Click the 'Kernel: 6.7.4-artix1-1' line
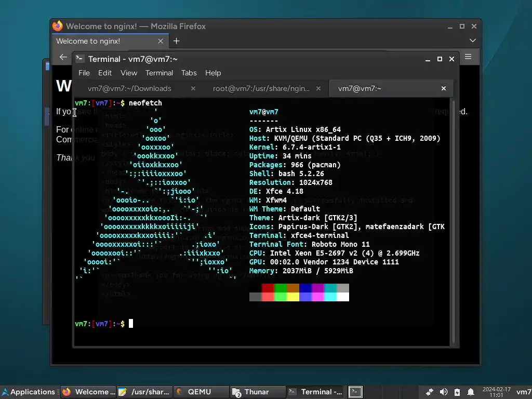 click(295, 147)
